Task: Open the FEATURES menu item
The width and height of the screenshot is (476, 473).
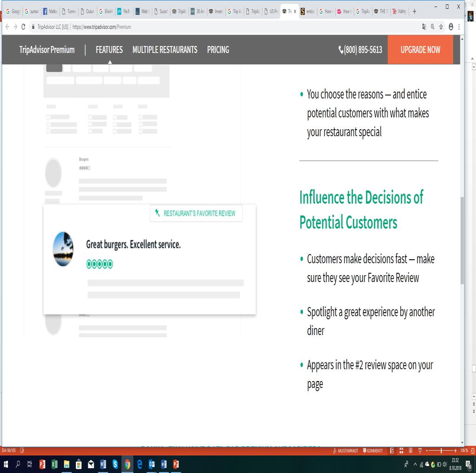Action: coord(109,50)
